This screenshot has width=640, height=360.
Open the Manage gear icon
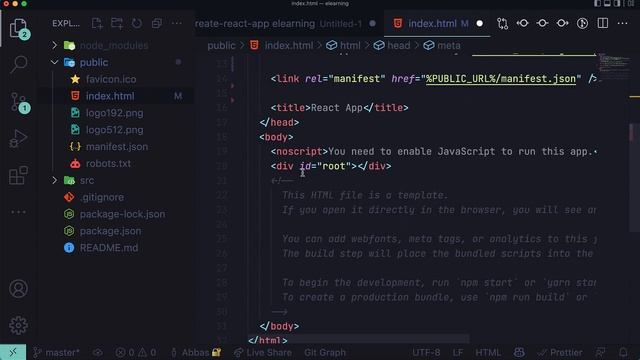coord(18,325)
